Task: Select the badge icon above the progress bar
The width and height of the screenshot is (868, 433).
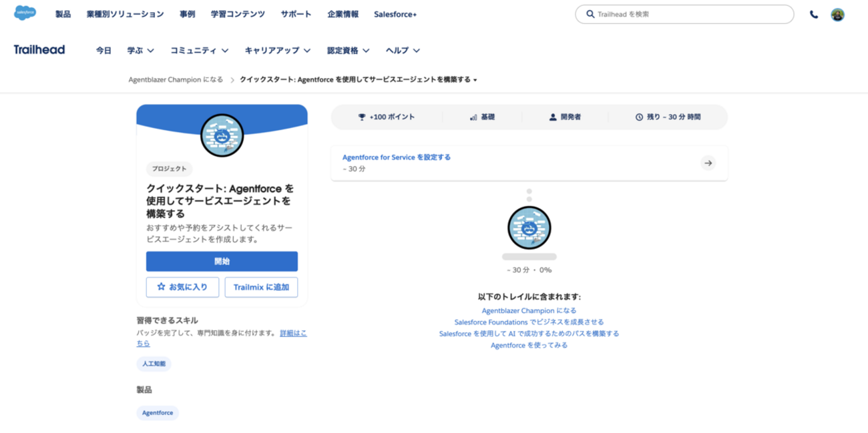Action: [529, 228]
